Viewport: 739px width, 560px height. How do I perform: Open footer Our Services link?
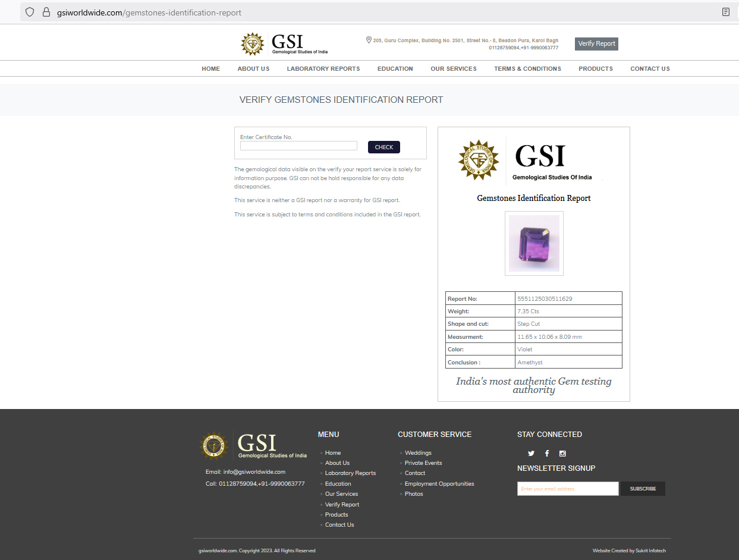(341, 494)
